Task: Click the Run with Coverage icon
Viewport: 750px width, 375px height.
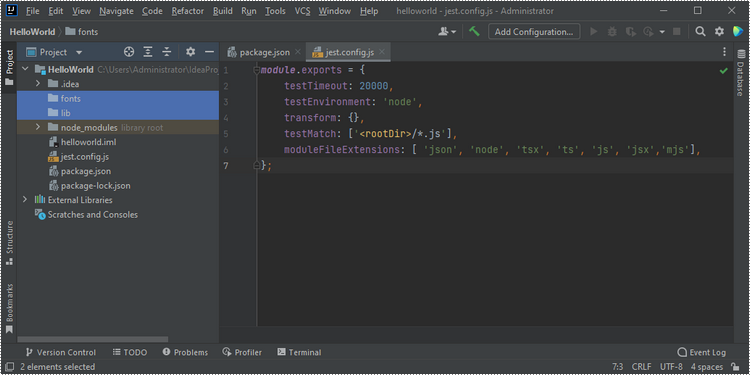Action: point(631,32)
